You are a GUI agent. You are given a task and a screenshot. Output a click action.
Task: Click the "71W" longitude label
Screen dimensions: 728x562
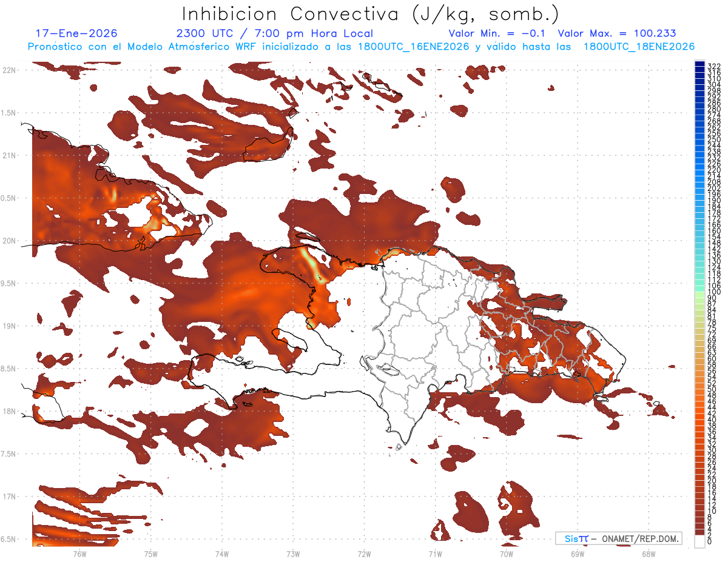(x=435, y=554)
